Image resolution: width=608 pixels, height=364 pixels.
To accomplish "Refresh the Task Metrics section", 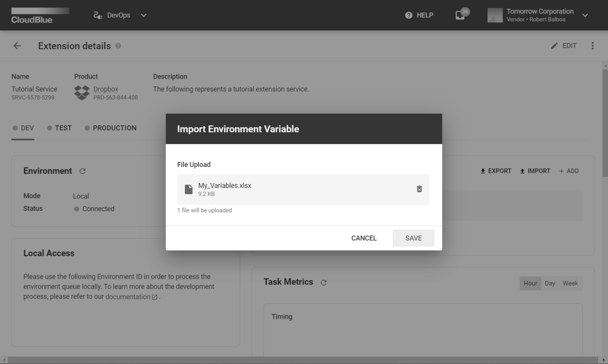I will coord(323,282).
